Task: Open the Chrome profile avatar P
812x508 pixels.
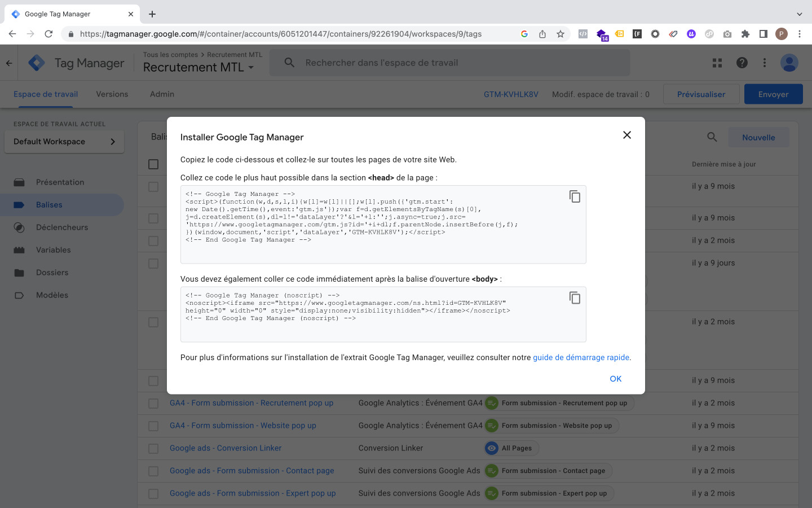Action: coord(782,34)
